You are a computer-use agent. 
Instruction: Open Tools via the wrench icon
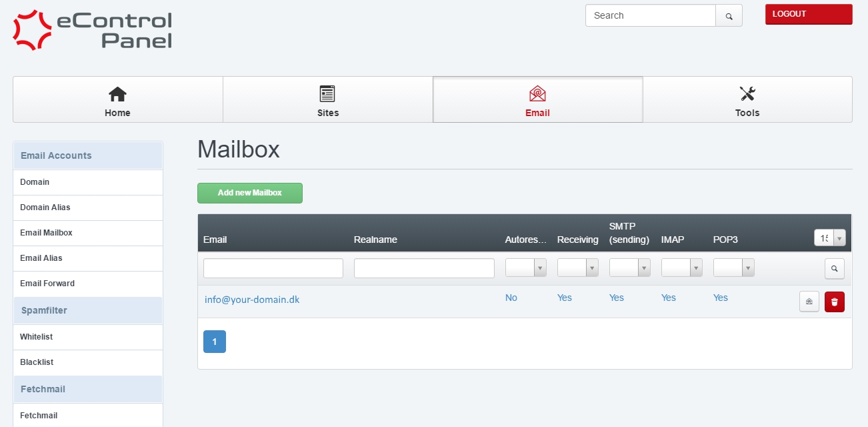(x=747, y=94)
